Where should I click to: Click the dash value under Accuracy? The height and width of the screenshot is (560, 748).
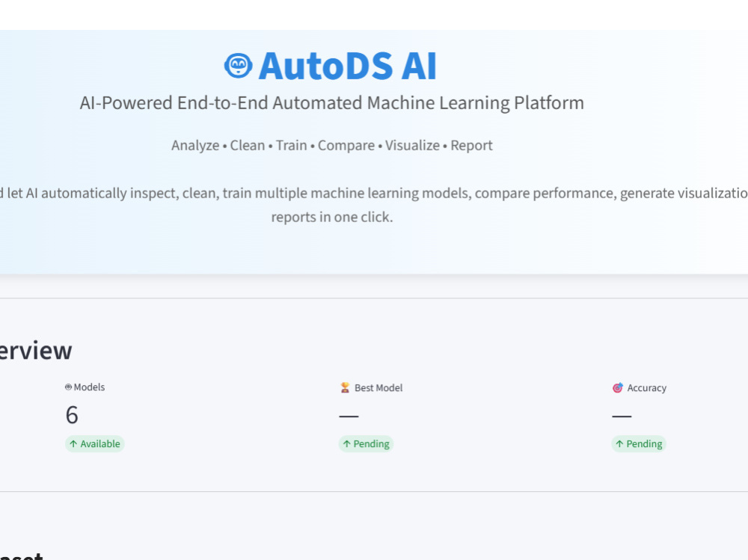click(x=622, y=416)
